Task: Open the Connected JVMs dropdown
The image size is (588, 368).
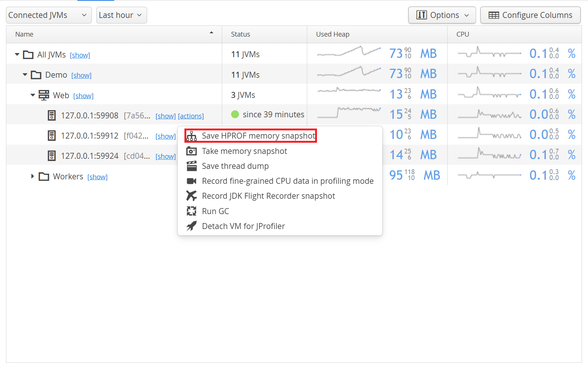Action: (x=49, y=15)
